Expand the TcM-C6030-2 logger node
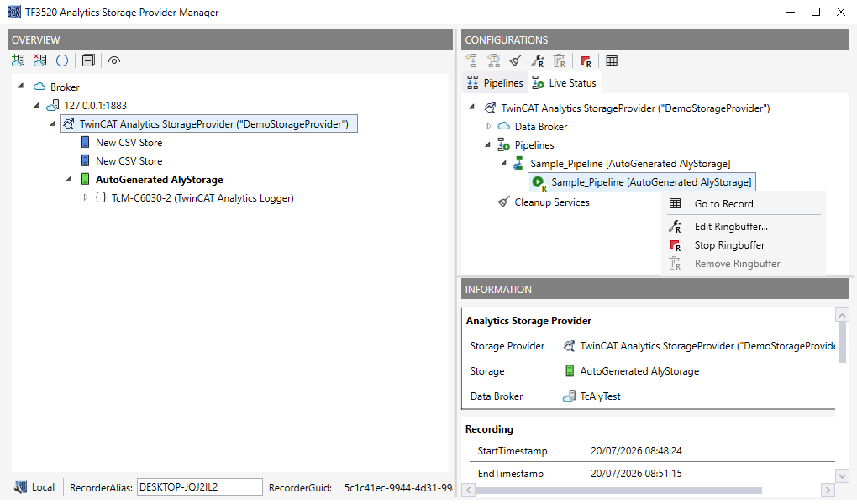Image resolution: width=857 pixels, height=504 pixels. pos(85,197)
